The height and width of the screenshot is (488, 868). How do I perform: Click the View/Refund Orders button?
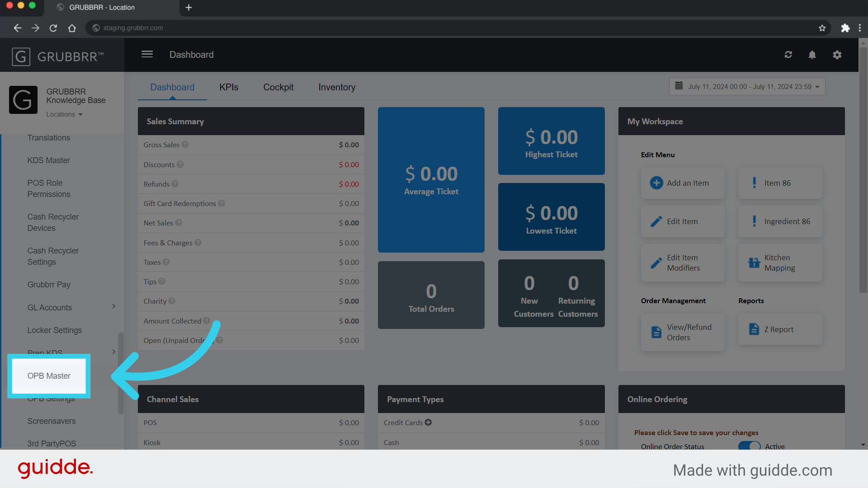(683, 332)
